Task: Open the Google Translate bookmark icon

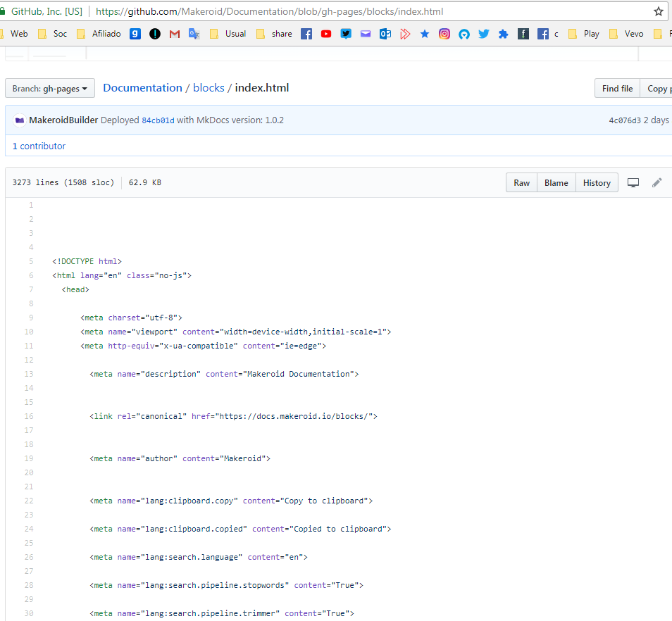Action: 194,34
